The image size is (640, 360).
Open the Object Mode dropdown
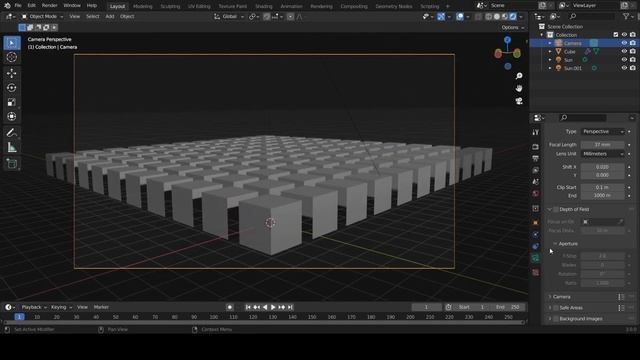click(42, 16)
